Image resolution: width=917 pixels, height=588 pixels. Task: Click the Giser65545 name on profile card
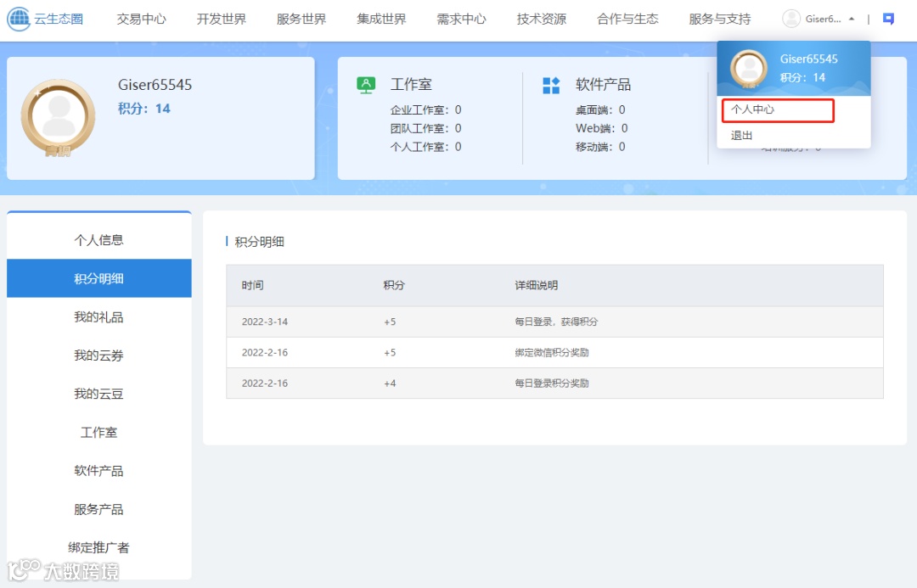[155, 85]
